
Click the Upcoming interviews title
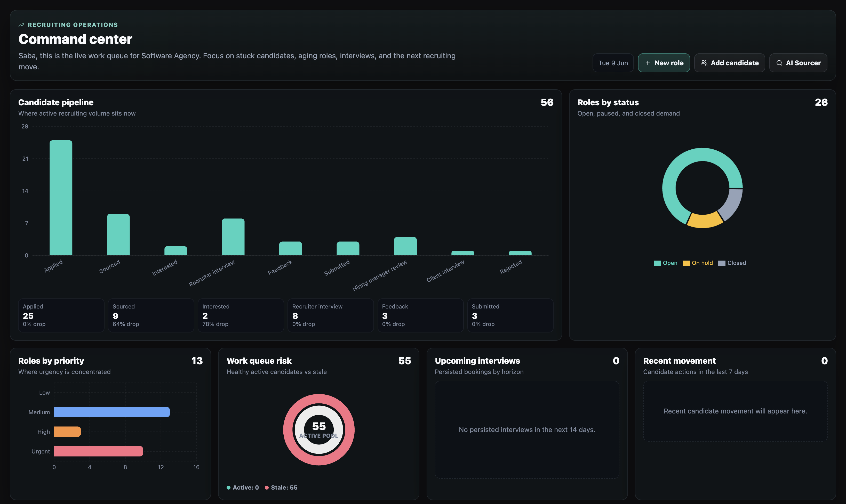tap(477, 361)
